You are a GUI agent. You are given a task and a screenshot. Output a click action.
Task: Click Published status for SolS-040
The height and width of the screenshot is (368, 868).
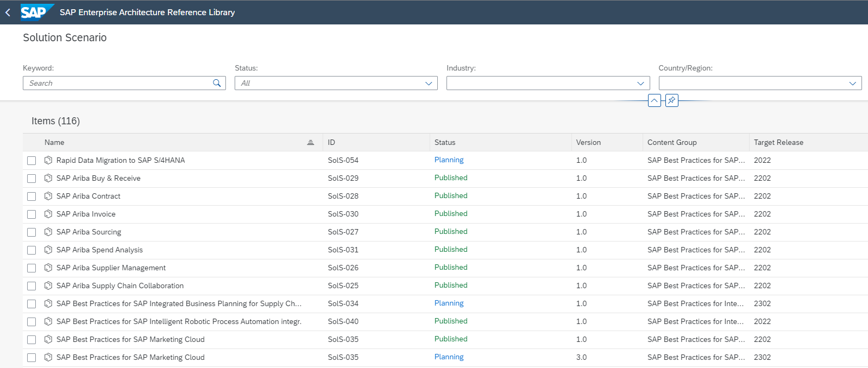(x=451, y=321)
